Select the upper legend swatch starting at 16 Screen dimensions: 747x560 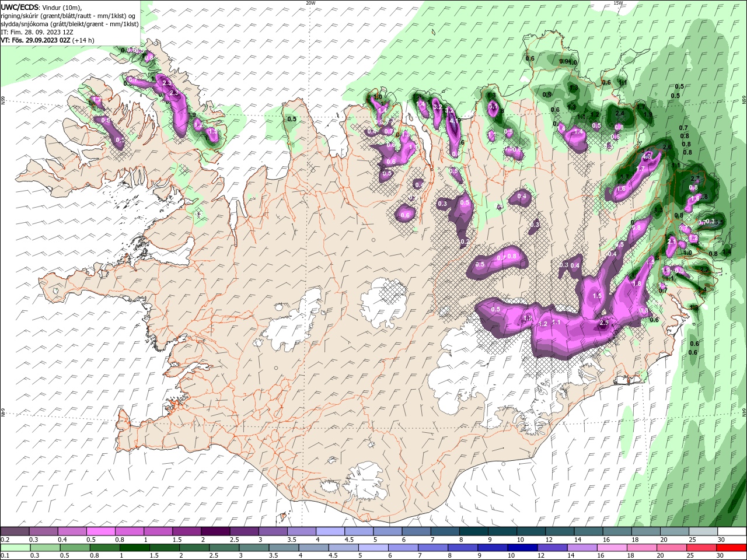pyautogui.click(x=617, y=531)
